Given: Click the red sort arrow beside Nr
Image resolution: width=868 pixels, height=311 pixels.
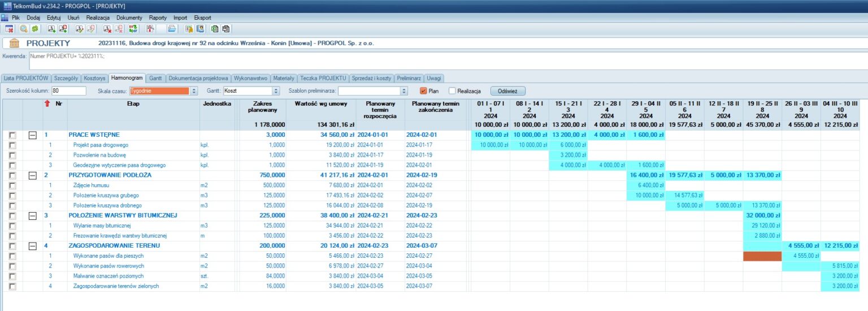Looking at the screenshot, I should pyautogui.click(x=47, y=103).
